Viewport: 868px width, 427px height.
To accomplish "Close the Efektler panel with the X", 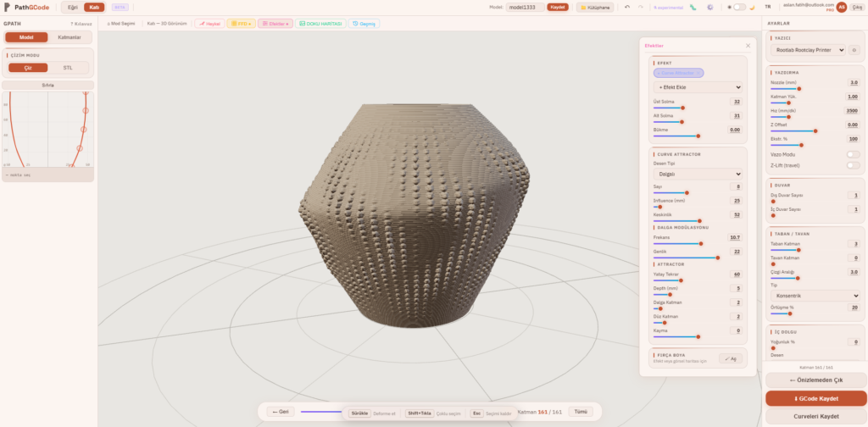I will tap(748, 46).
